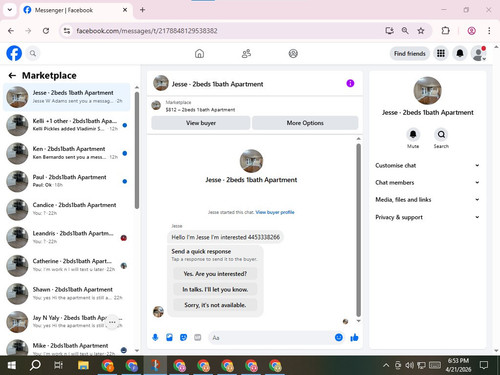Open Chrome zoom magnifier in address bar
Viewport: 500px width, 375px height.
405,31
